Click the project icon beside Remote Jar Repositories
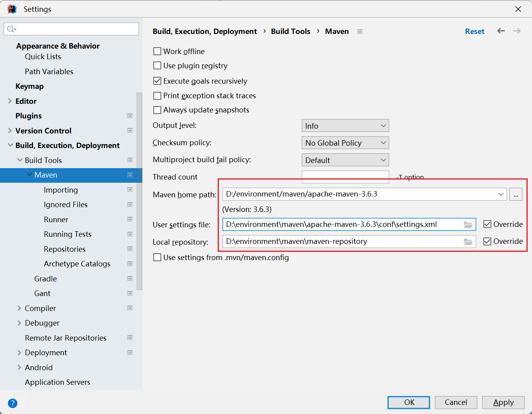The width and height of the screenshot is (532, 414). click(130, 337)
